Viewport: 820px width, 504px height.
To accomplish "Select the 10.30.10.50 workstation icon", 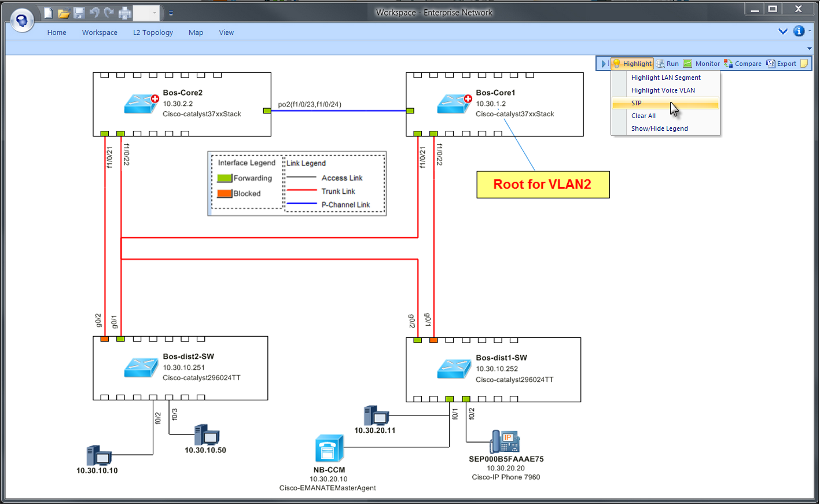I will [x=207, y=435].
